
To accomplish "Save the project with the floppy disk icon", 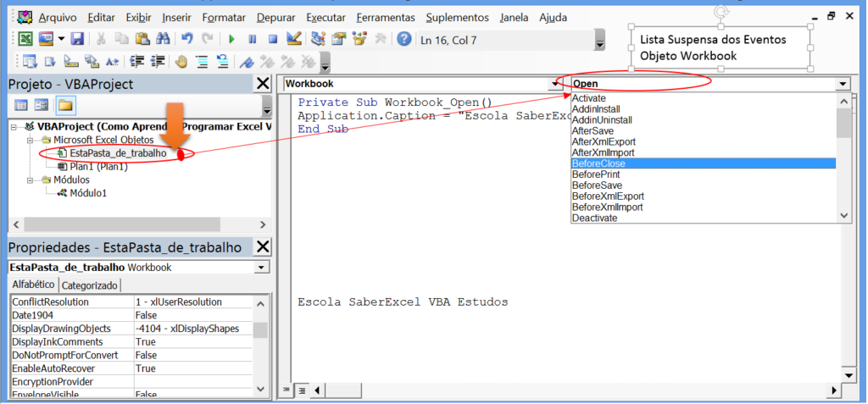I will 77,39.
